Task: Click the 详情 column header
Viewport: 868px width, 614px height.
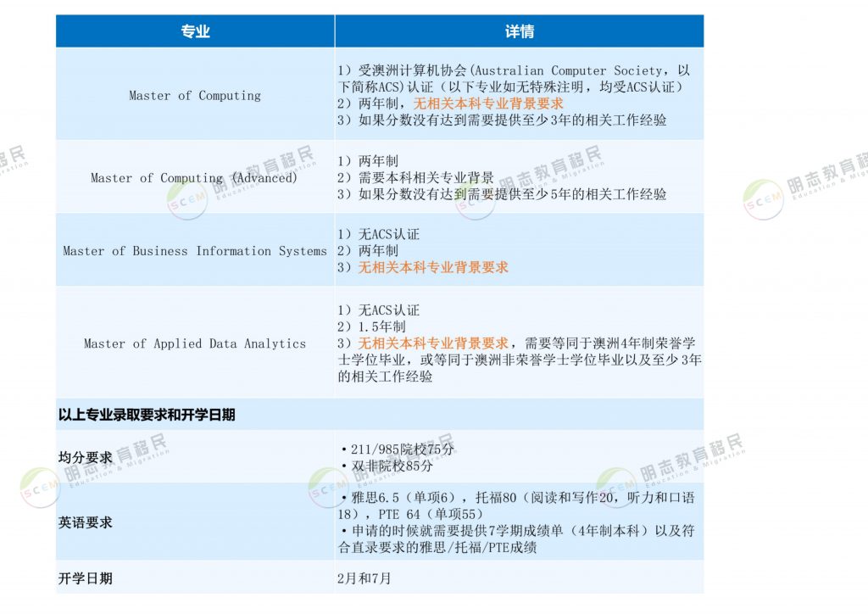Action: [519, 31]
